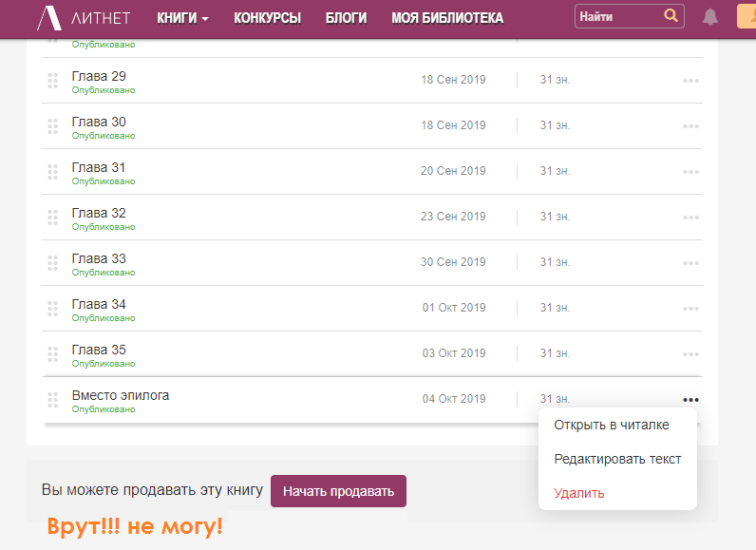Image resolution: width=756 pixels, height=550 pixels.
Task: Click drag handle next to Глава 33
Action: point(53,264)
